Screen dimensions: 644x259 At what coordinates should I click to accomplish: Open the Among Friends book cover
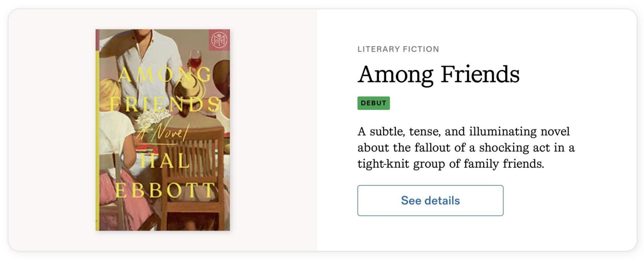[162, 130]
